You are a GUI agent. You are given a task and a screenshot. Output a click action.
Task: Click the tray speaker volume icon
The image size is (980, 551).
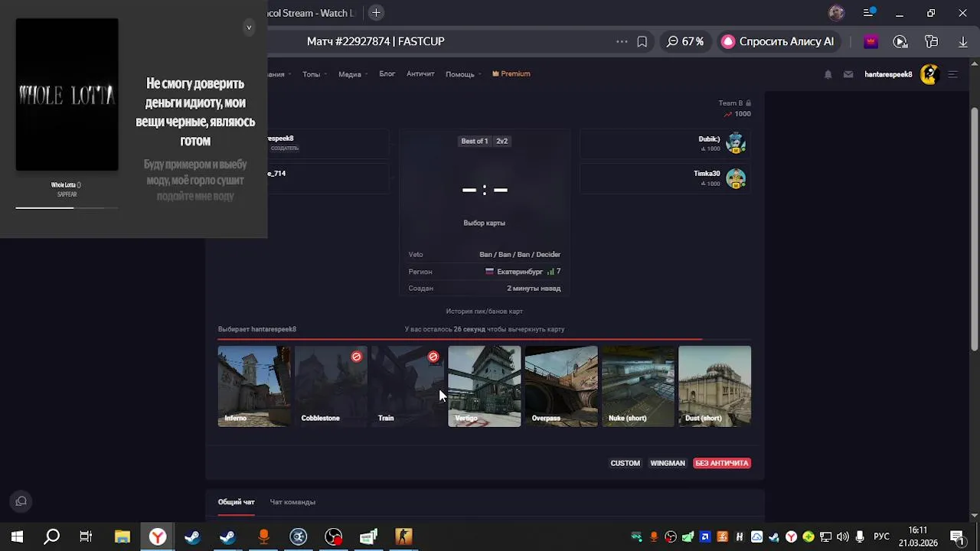[843, 536]
